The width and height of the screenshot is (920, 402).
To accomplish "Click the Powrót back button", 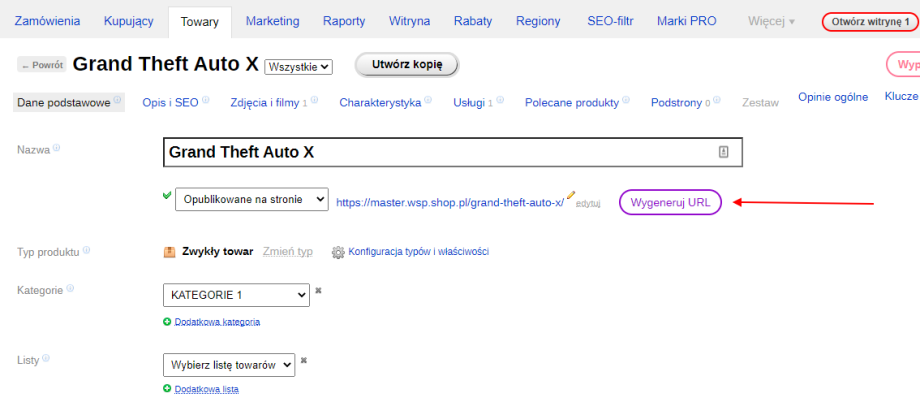I will [x=42, y=65].
